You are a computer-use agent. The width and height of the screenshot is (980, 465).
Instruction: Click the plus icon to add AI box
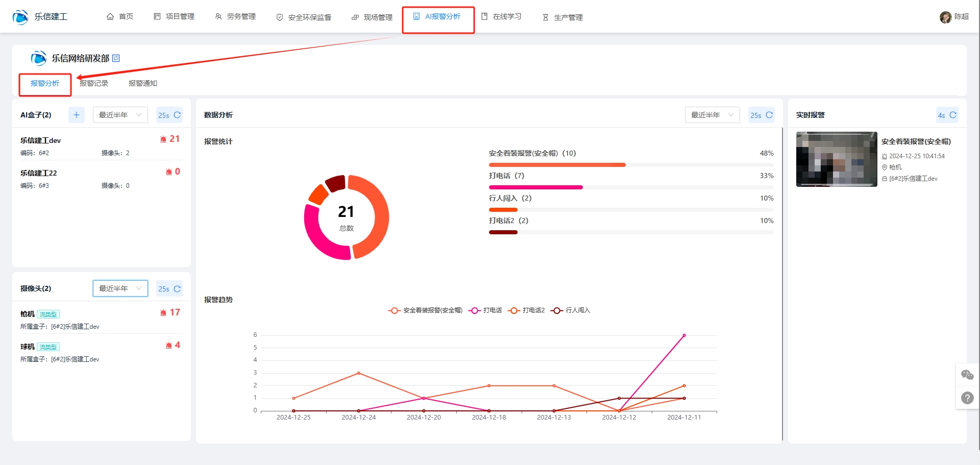77,115
